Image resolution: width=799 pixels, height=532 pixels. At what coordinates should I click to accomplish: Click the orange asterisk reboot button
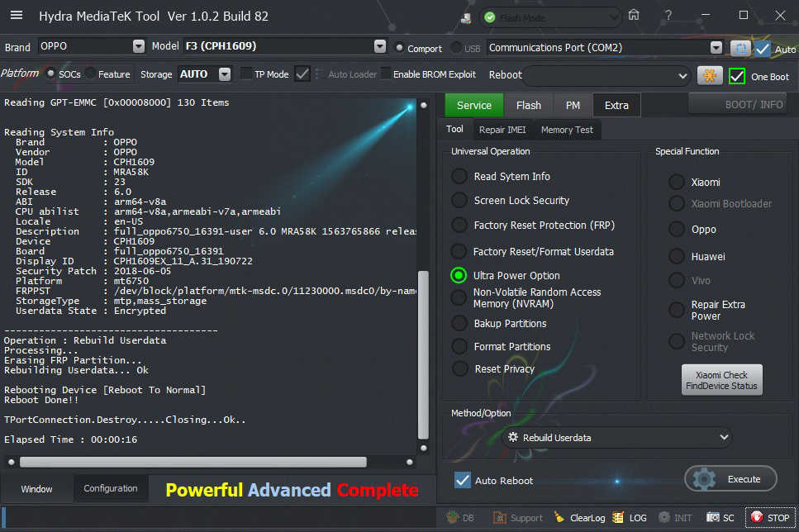point(709,75)
